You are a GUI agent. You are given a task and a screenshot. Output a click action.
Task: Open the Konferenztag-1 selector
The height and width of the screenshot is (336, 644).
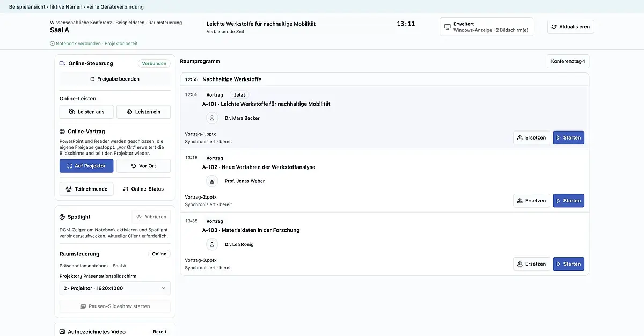pos(568,61)
